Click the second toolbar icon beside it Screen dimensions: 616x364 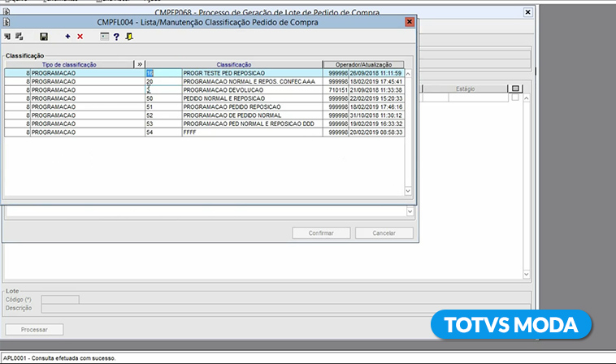click(x=19, y=37)
